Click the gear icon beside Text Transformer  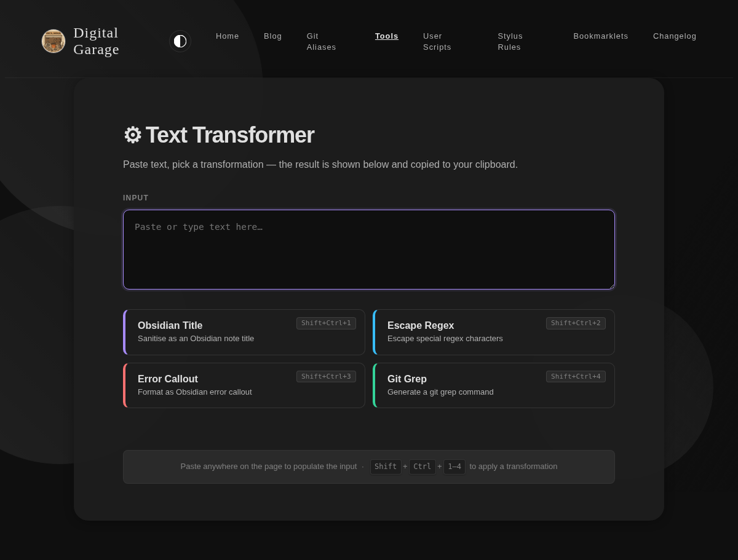(x=132, y=135)
